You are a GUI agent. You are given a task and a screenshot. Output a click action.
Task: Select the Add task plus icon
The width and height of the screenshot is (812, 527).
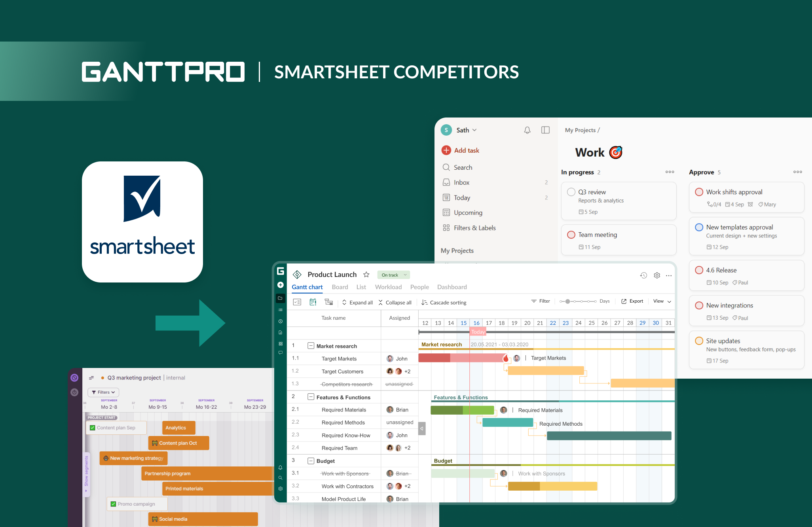pyautogui.click(x=446, y=150)
